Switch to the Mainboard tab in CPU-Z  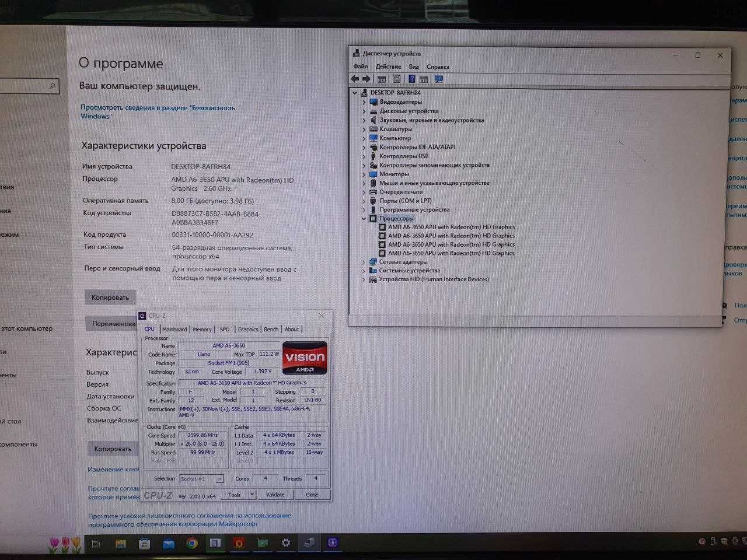[x=174, y=329]
